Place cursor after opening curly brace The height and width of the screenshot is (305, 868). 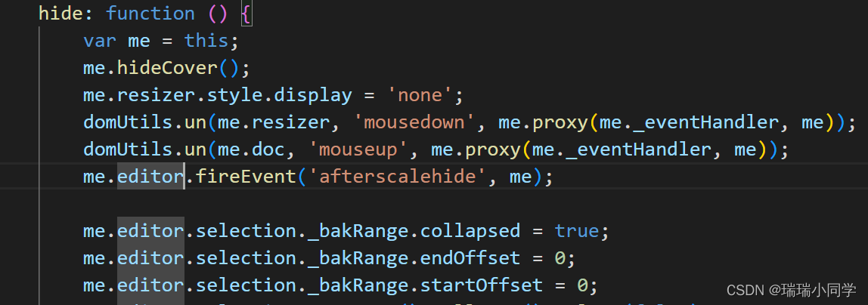[252, 13]
